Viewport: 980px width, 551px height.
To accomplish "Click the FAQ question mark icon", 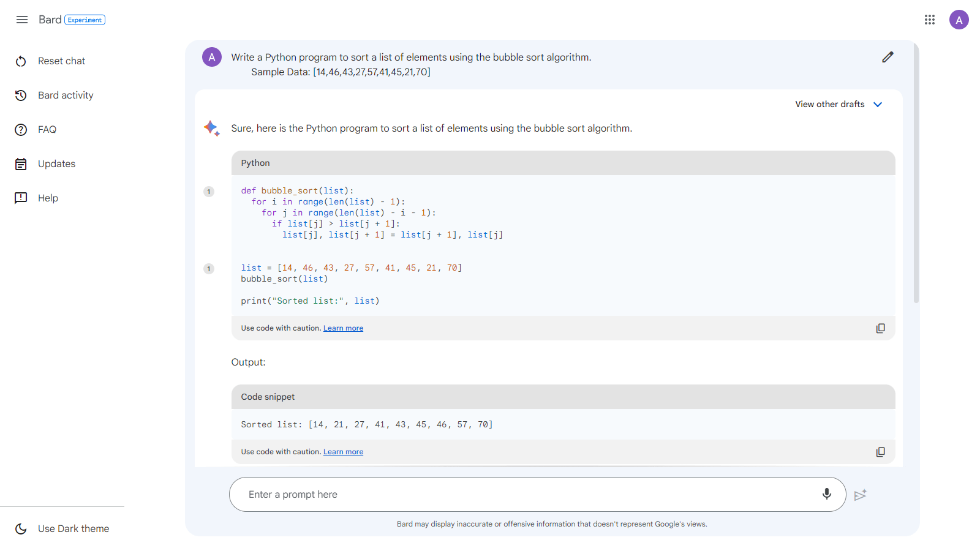I will click(21, 130).
